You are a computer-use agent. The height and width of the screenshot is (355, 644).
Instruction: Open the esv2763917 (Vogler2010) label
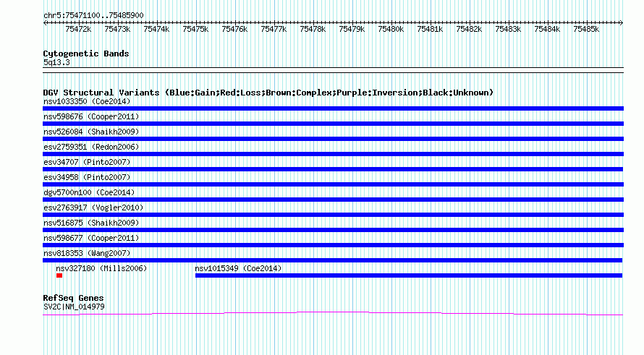tap(93, 208)
